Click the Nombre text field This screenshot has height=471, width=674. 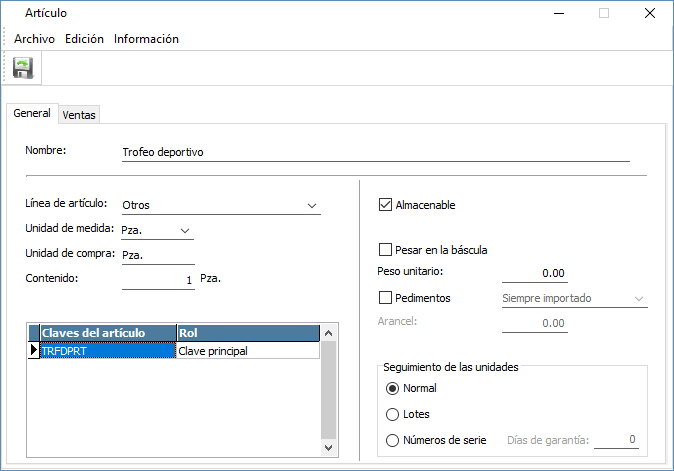pyautogui.click(x=375, y=153)
